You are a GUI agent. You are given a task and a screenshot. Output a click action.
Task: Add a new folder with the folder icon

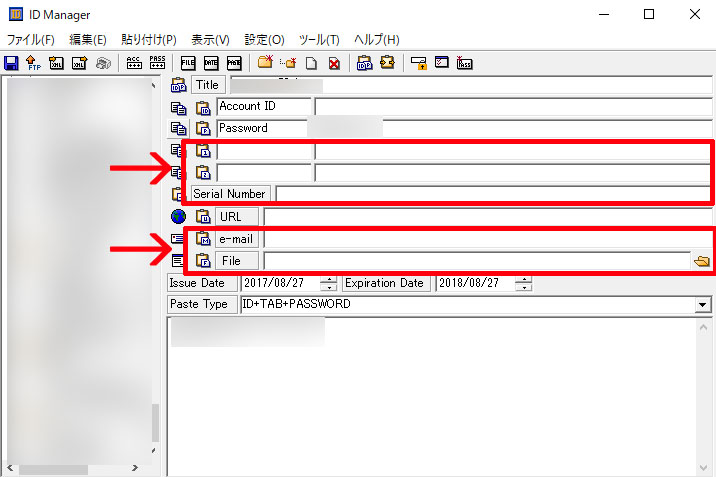(265, 63)
